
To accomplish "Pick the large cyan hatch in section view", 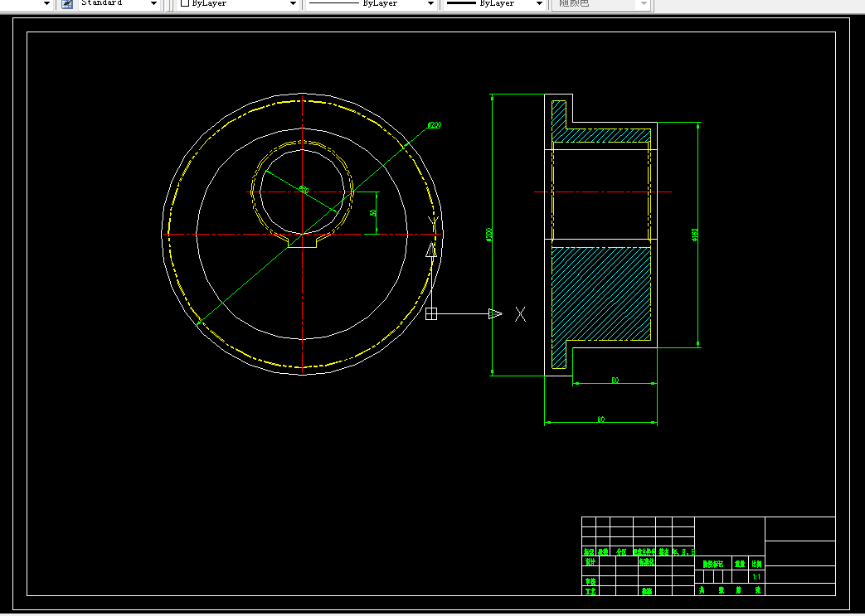I will click(601, 293).
